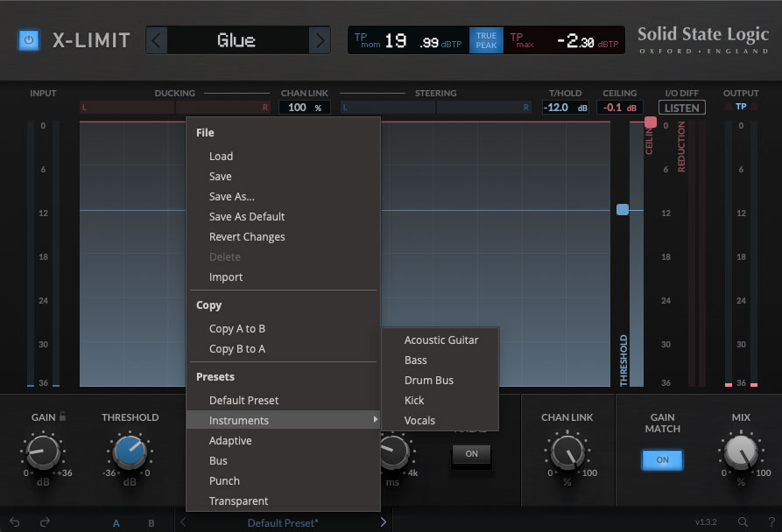782x532 pixels.
Task: Go to the previous limiter style arrow
Action: click(x=157, y=40)
